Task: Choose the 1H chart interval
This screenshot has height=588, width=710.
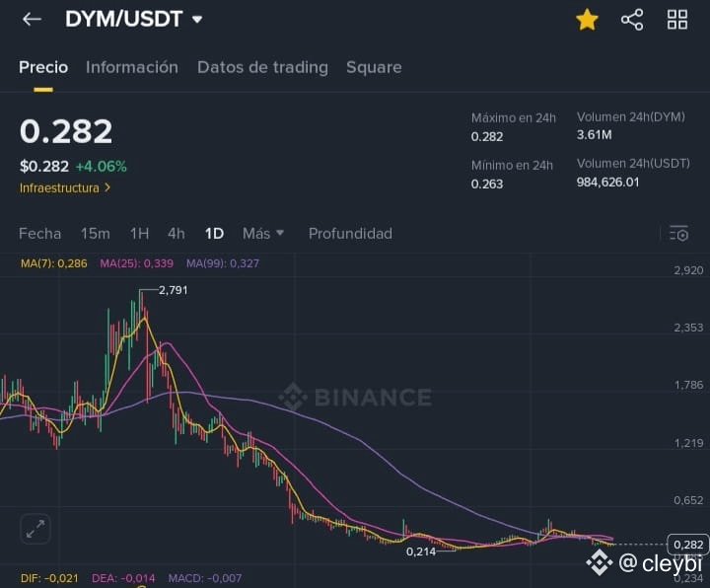Action: 139,234
